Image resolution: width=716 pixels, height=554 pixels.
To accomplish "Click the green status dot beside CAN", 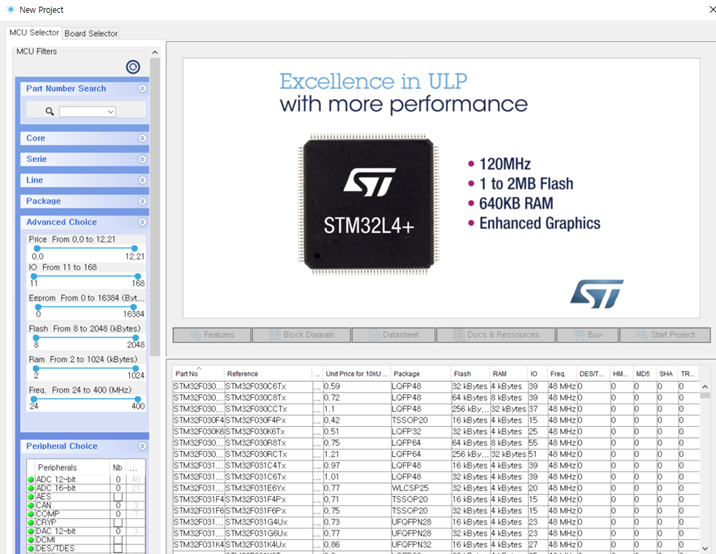I will click(x=31, y=506).
